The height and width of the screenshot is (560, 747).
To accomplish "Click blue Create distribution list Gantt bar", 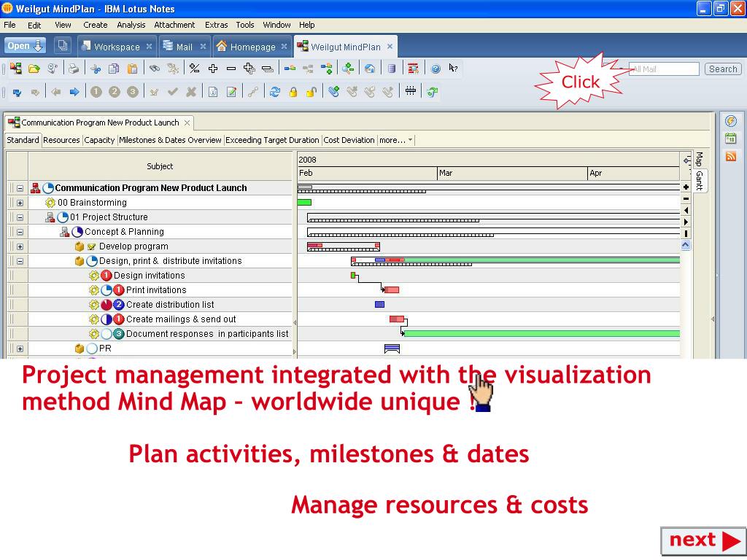I will click(x=379, y=304).
